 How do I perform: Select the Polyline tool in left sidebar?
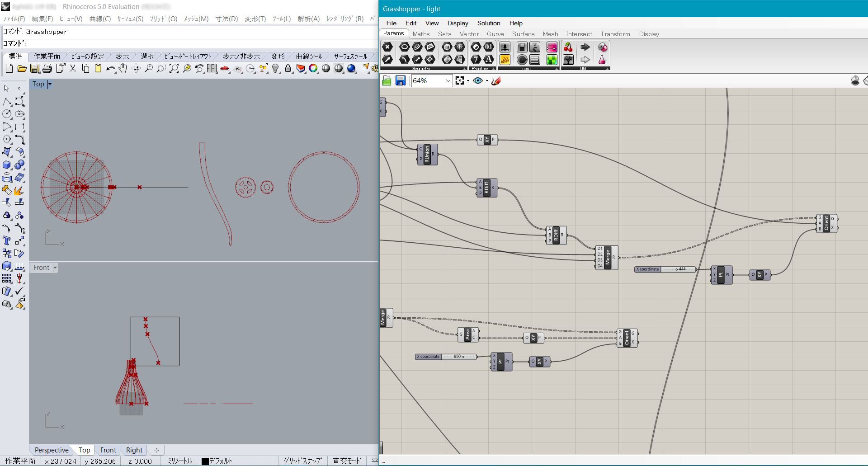[7, 102]
